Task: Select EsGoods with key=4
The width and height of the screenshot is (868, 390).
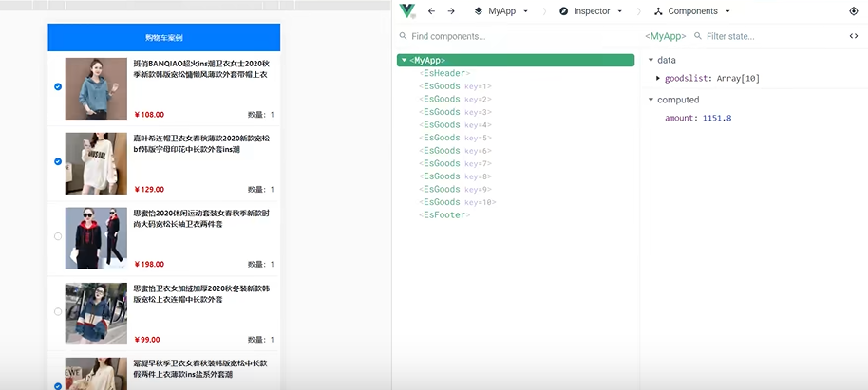Action: click(x=455, y=124)
